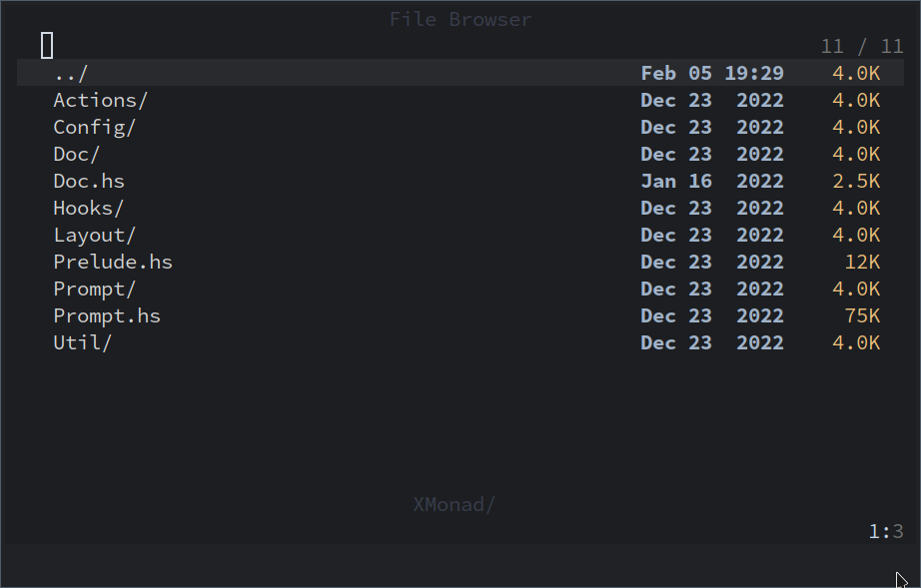Select the Prelude.hs file

coord(112,262)
